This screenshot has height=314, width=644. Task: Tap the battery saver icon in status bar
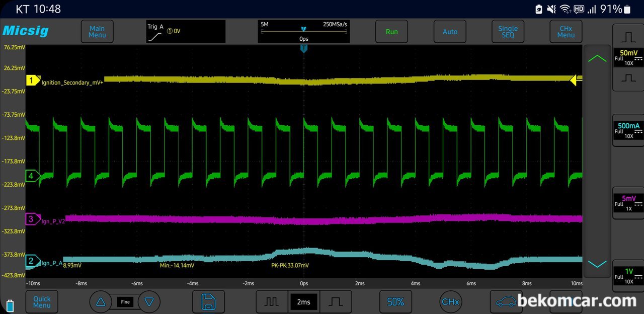(539, 9)
